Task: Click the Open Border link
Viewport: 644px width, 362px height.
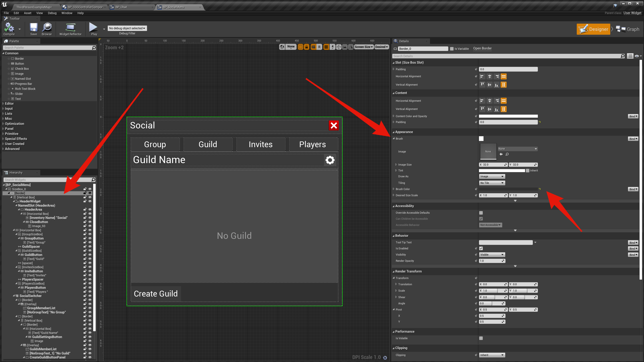Action: (x=482, y=48)
